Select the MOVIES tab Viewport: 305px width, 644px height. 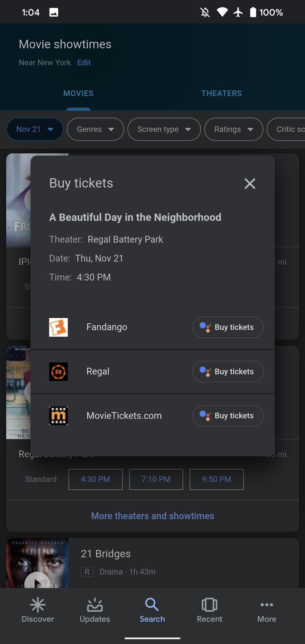[78, 93]
